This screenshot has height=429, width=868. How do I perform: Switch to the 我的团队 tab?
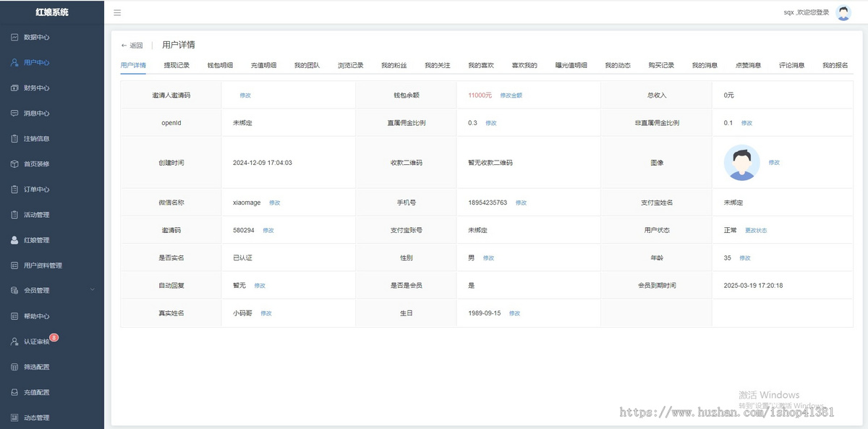tap(307, 65)
